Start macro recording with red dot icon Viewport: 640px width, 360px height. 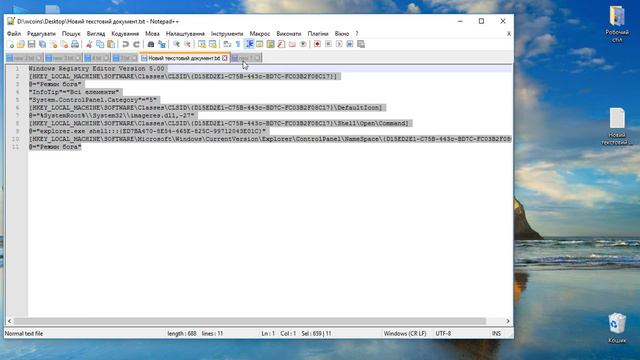pyautogui.click(x=317, y=44)
